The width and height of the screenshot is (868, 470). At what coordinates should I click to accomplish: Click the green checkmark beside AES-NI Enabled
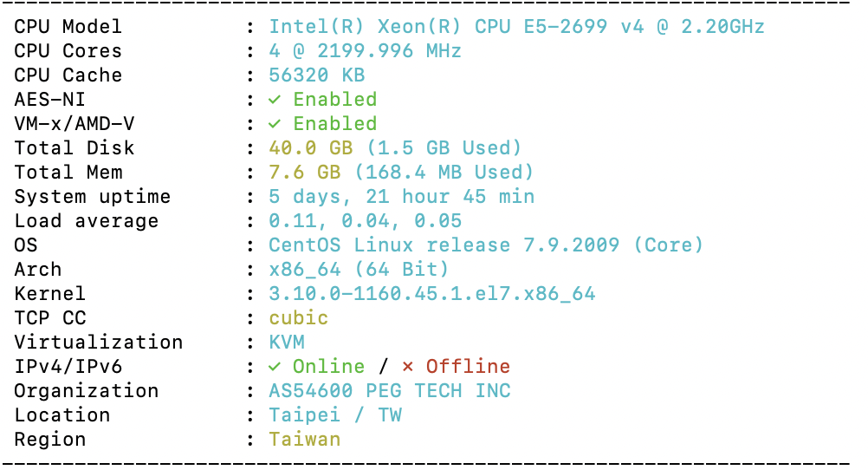pos(275,100)
